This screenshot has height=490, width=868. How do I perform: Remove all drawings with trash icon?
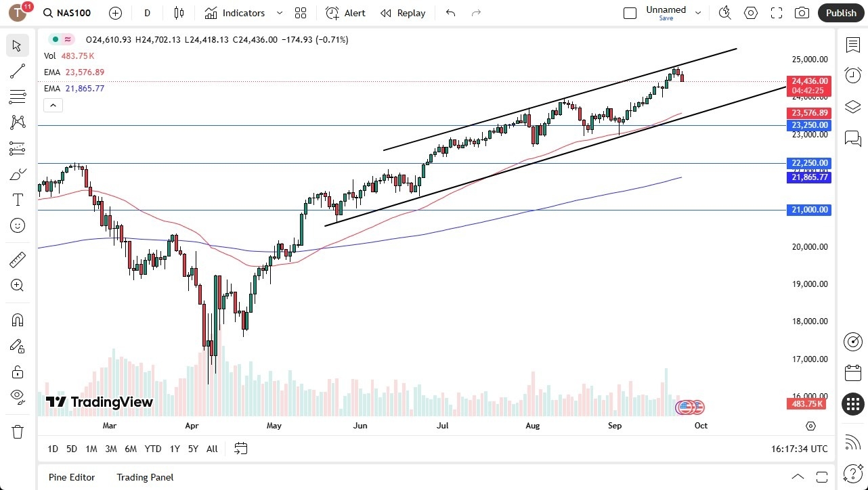(17, 431)
